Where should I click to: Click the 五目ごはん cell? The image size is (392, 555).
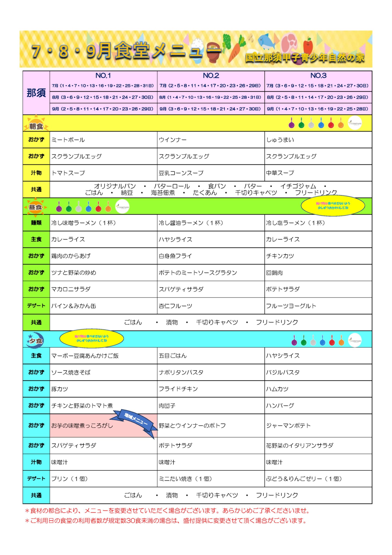[211, 356]
